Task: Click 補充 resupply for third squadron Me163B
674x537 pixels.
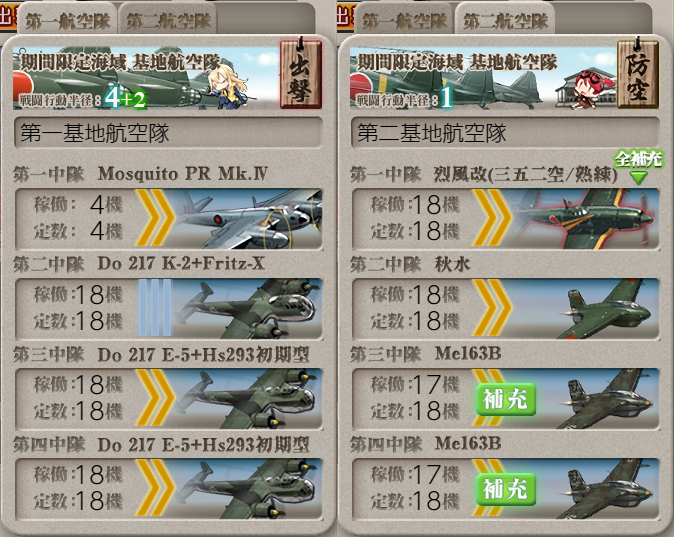Action: (506, 399)
